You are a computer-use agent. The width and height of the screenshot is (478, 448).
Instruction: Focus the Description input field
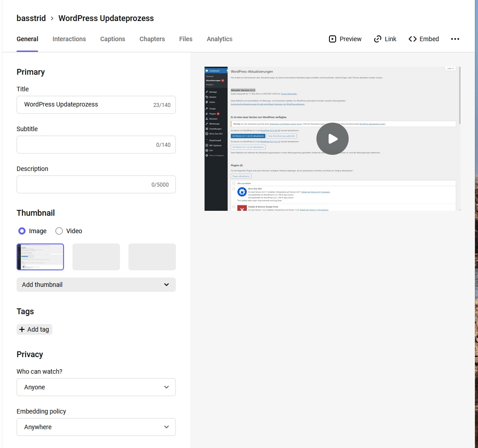96,184
